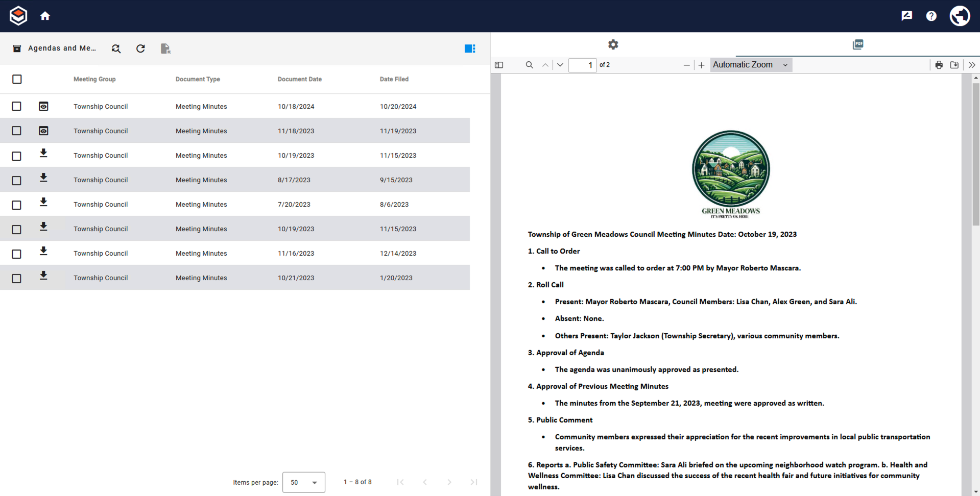
Task: Open the items per page dropdown
Action: click(x=303, y=482)
